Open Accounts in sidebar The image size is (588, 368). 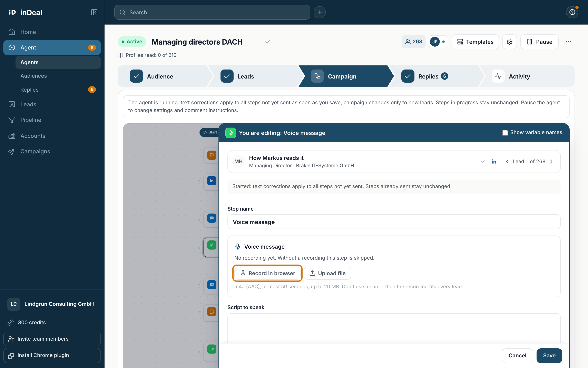pyautogui.click(x=52, y=136)
